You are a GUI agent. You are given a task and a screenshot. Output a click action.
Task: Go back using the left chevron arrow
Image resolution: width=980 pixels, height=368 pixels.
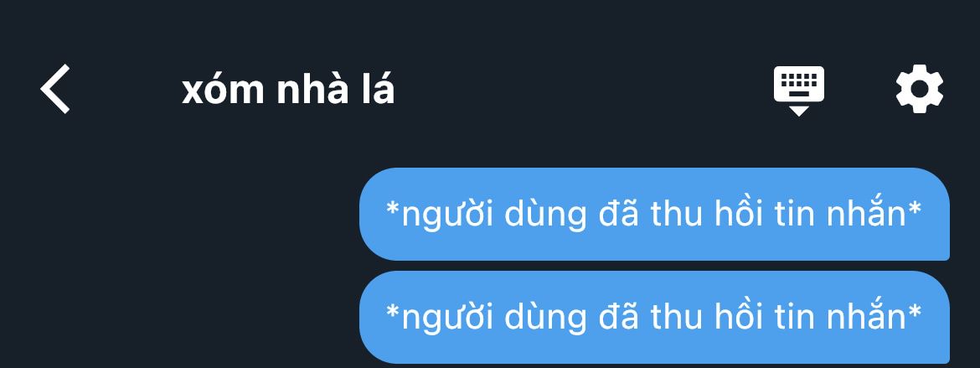[x=55, y=89]
